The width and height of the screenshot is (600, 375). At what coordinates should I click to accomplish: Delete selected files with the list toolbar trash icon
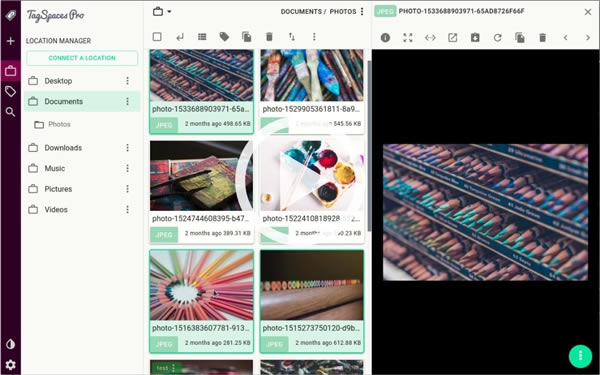[269, 37]
